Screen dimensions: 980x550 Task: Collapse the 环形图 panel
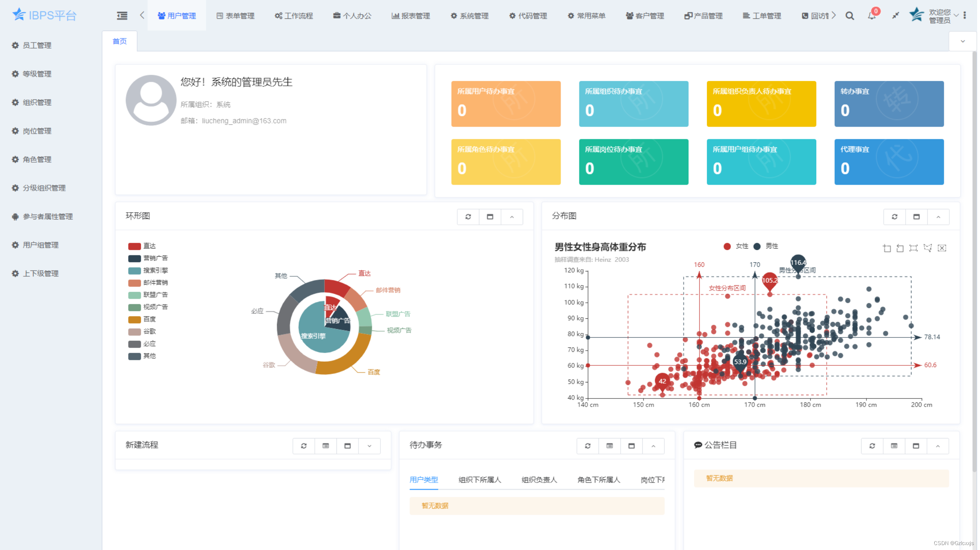[512, 217]
